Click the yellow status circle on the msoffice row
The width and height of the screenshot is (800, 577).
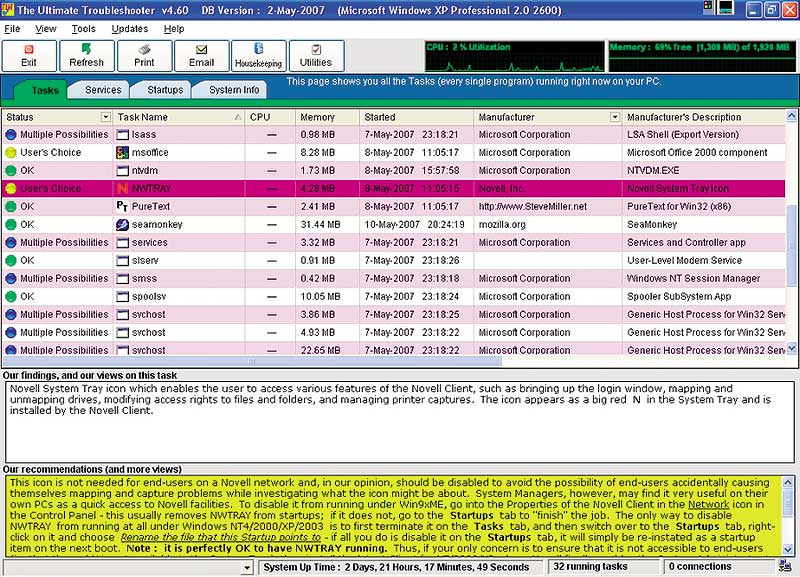point(11,153)
